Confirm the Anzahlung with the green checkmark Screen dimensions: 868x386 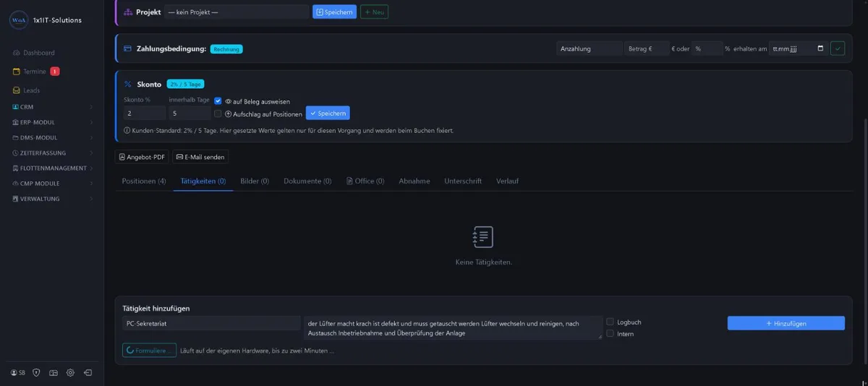[x=837, y=48]
